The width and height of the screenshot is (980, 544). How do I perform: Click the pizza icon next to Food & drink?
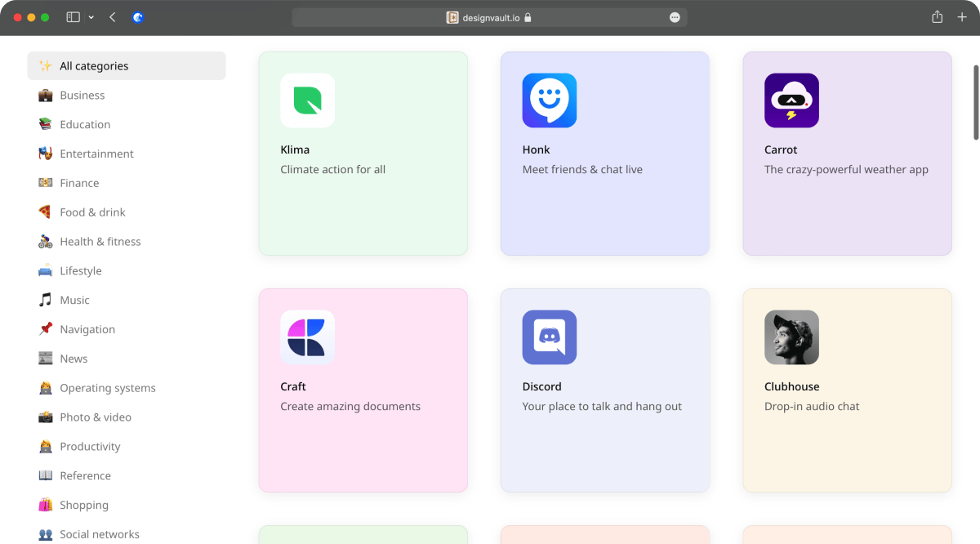46,212
